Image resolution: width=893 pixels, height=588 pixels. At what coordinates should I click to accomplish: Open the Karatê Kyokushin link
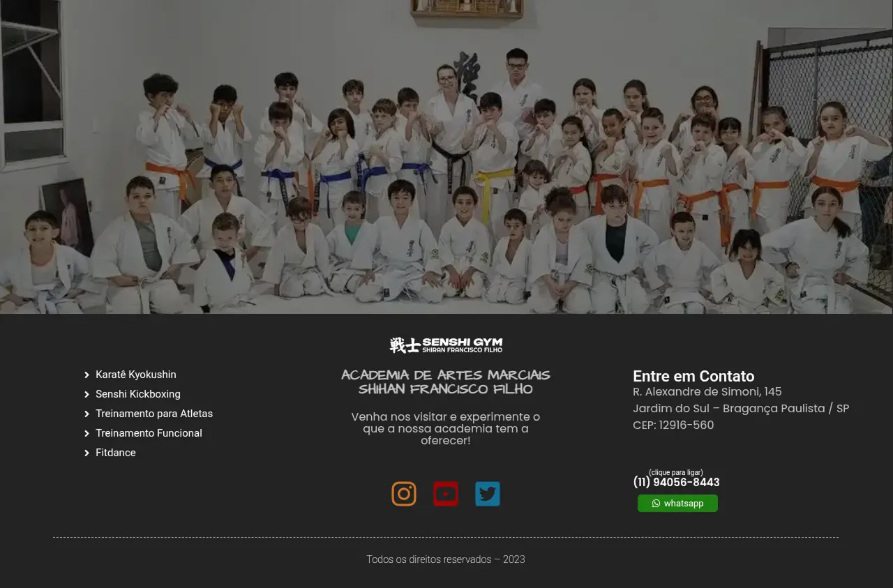136,375
